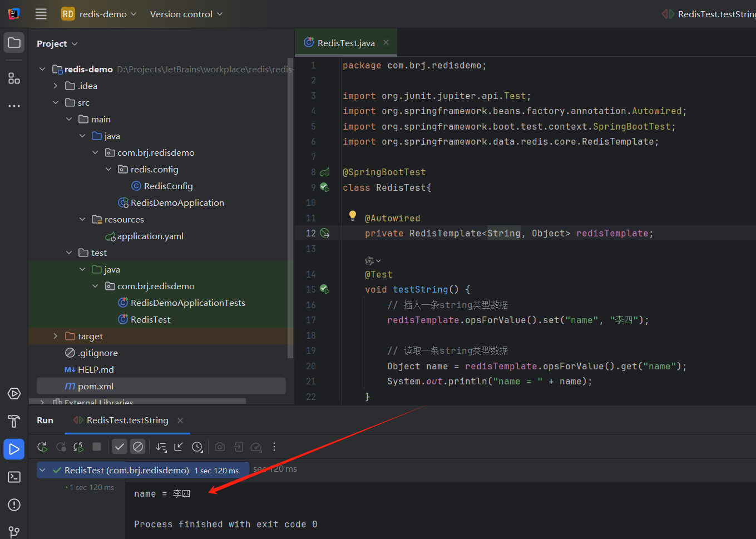
Task: Open the version control branch icon
Action: (14, 531)
